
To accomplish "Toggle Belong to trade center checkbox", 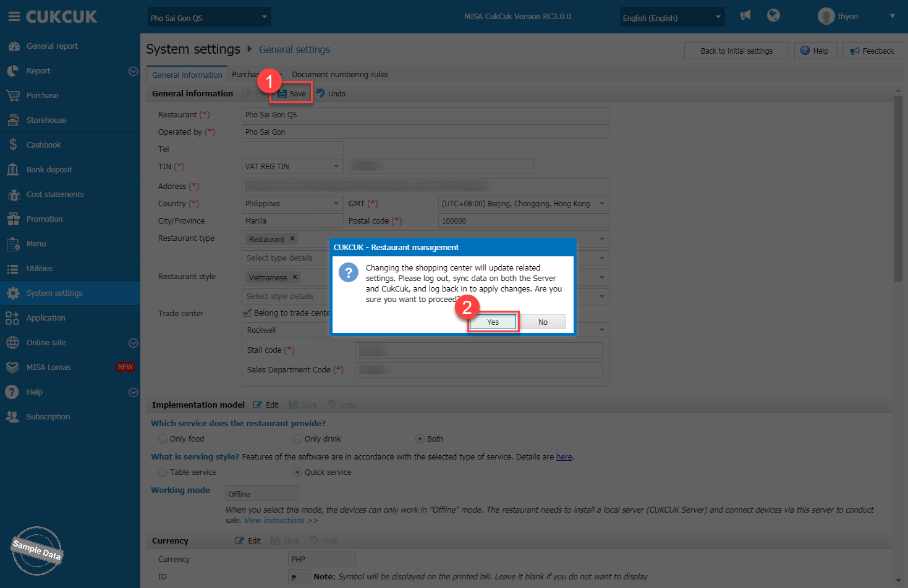I will (247, 313).
